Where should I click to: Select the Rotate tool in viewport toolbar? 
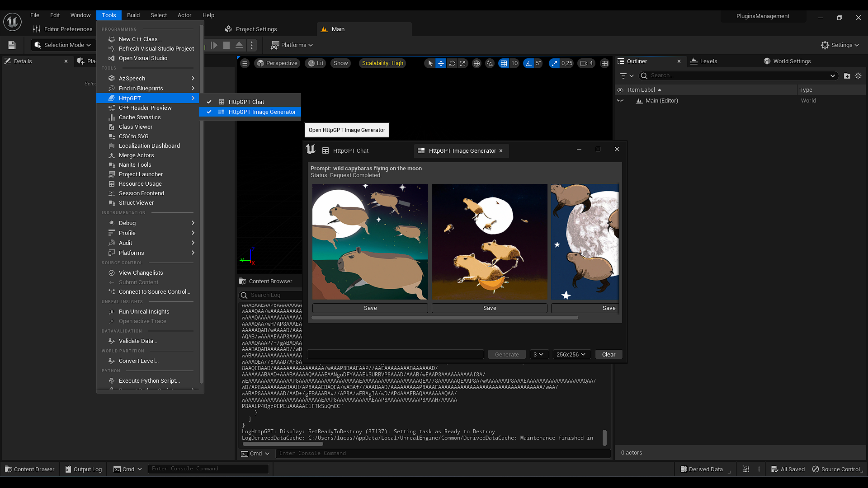tap(452, 63)
